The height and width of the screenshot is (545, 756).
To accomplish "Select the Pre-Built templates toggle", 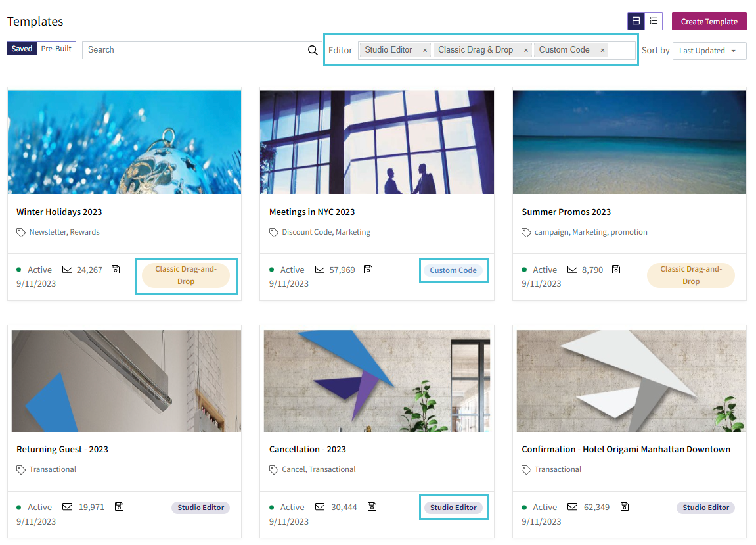I will tap(56, 49).
